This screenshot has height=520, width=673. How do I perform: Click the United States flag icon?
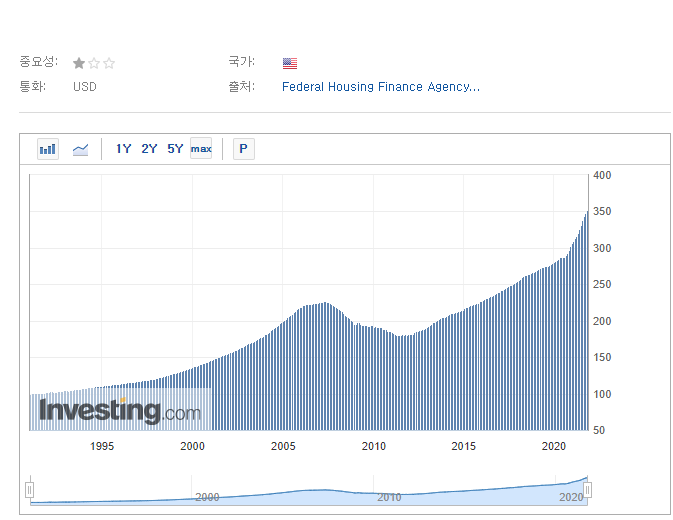tap(290, 63)
